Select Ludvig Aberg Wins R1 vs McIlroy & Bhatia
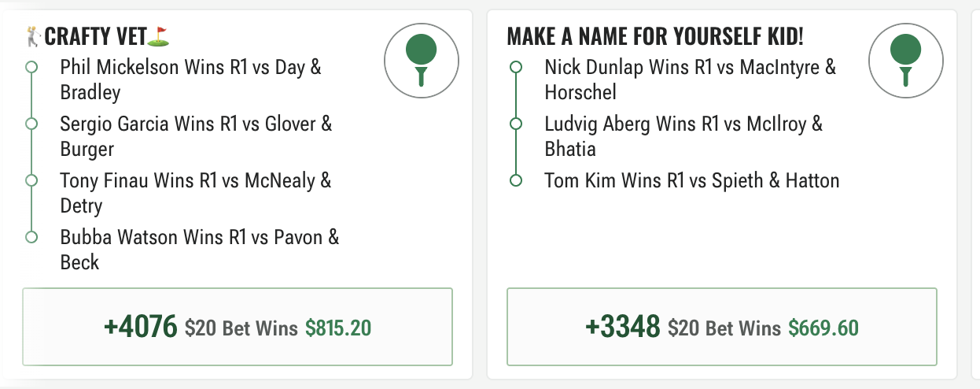 [683, 136]
